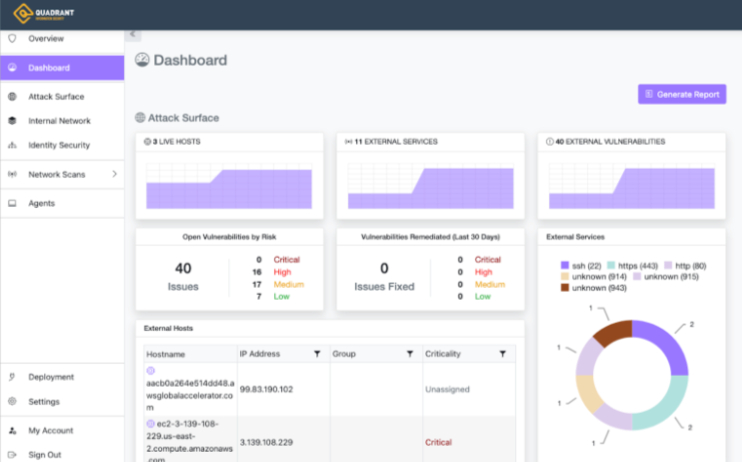Screen dimensions: 742x462
Task: Click the Internal Network icon in sidebar
Action: click(x=12, y=121)
